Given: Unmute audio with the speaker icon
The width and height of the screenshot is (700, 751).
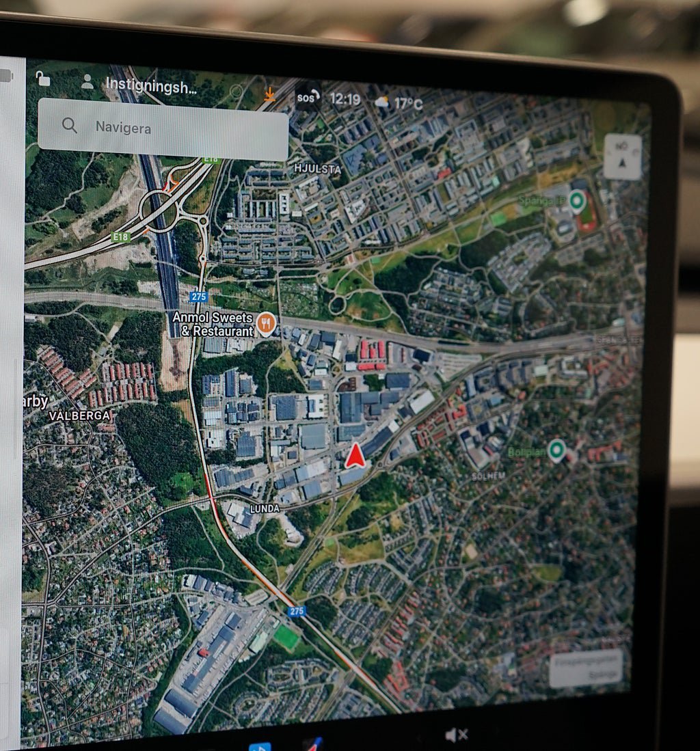Looking at the screenshot, I should 456,735.
